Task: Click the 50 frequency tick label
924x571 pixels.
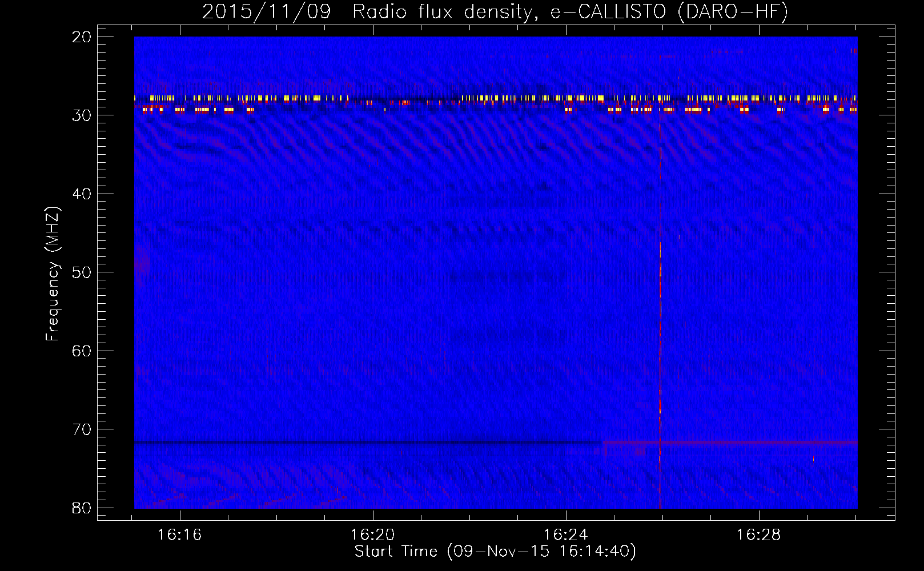Action: 82,272
